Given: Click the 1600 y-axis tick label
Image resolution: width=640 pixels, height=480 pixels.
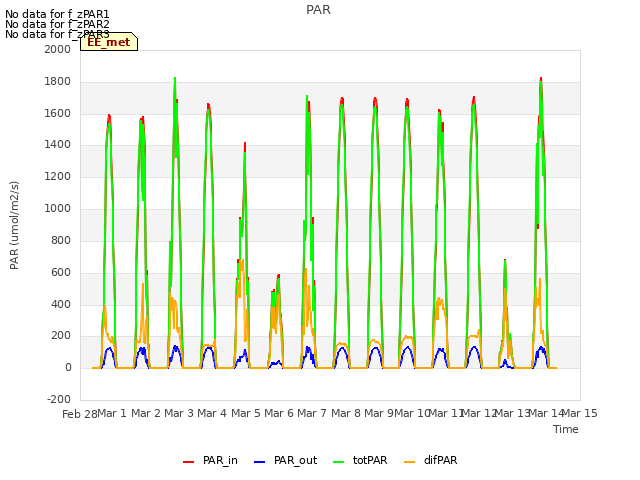Looking at the screenshot, I should pos(58,113).
